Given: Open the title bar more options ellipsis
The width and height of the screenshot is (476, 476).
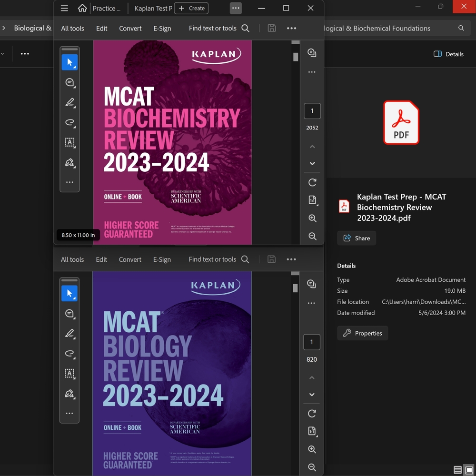Looking at the screenshot, I should (x=236, y=8).
